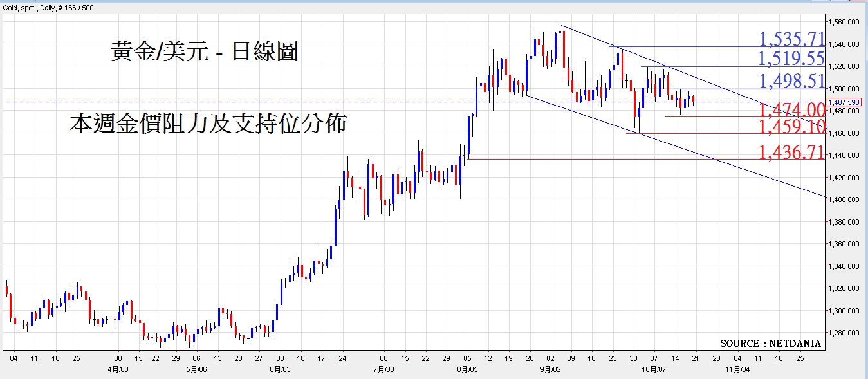Select the 本週金價阻力及支持位分佈 text annotation
The height and width of the screenshot is (379, 868).
(x=208, y=123)
